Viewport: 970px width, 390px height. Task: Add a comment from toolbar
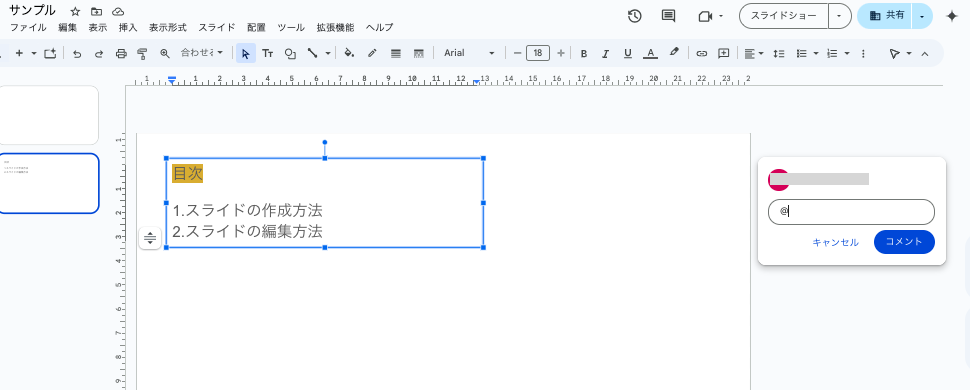coord(723,53)
